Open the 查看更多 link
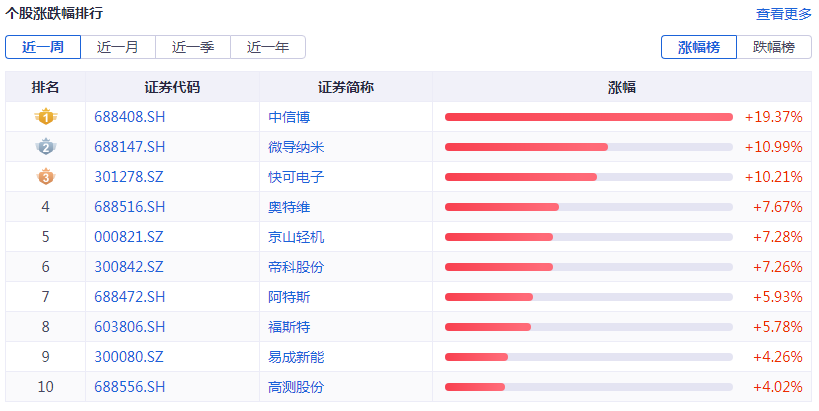 pos(783,14)
